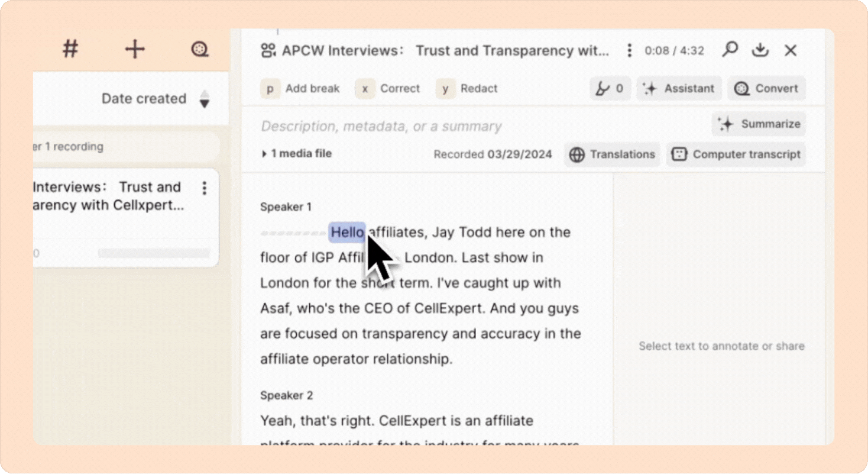Click the x shortcut key badge
Image resolution: width=868 pixels, height=474 pixels.
tap(365, 89)
